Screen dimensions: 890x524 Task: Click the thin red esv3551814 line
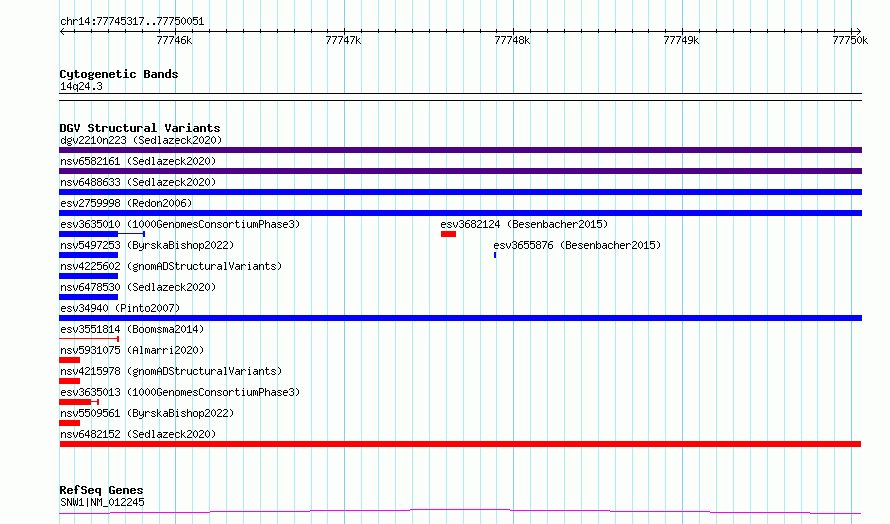[89, 339]
